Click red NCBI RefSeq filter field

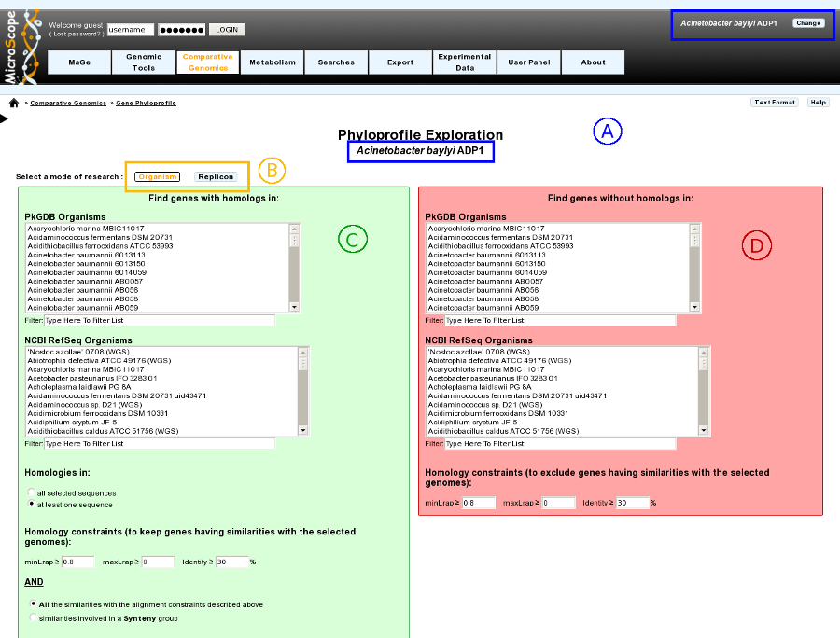(x=560, y=443)
